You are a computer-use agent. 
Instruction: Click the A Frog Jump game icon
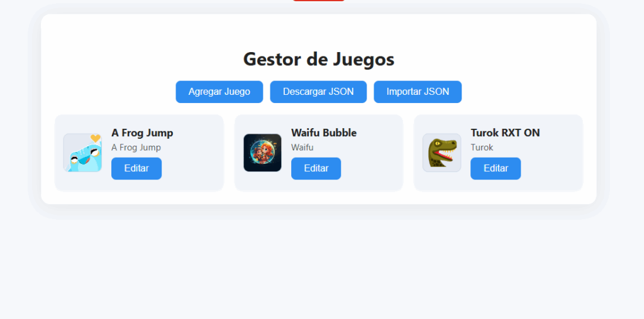pyautogui.click(x=82, y=153)
